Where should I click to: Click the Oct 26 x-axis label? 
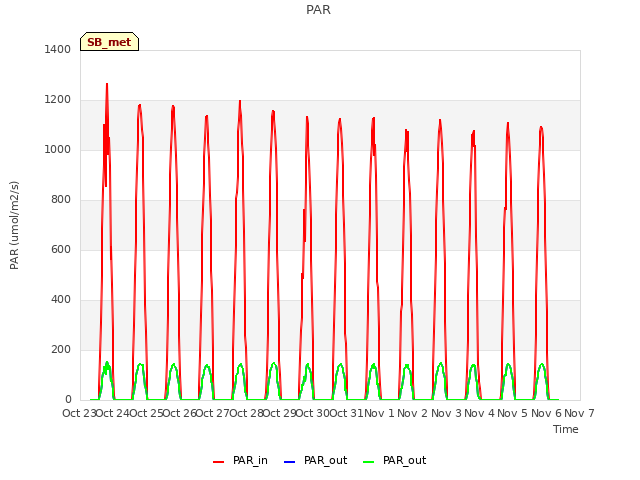[x=179, y=413]
